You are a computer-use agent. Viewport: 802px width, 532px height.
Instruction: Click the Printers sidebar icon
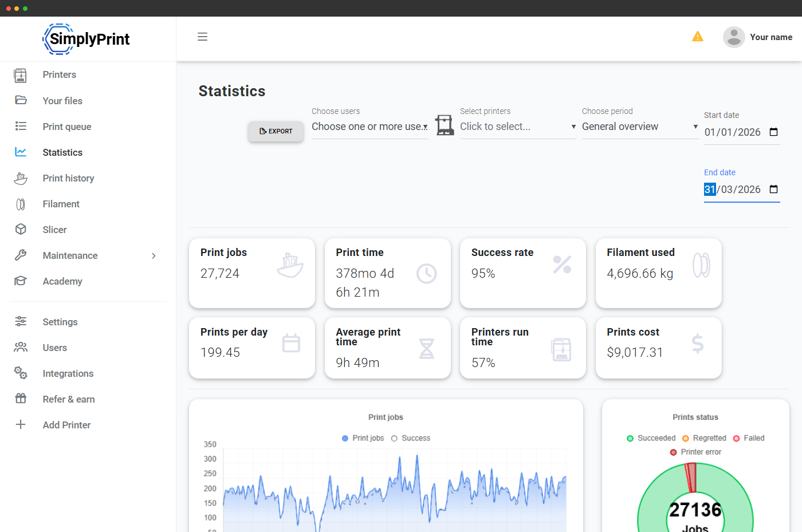pos(21,75)
